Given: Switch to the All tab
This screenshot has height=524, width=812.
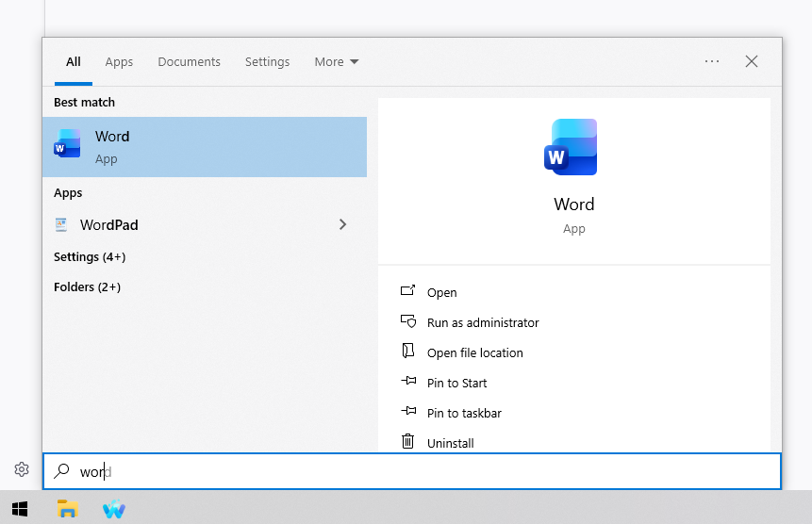Looking at the screenshot, I should coord(73,61).
